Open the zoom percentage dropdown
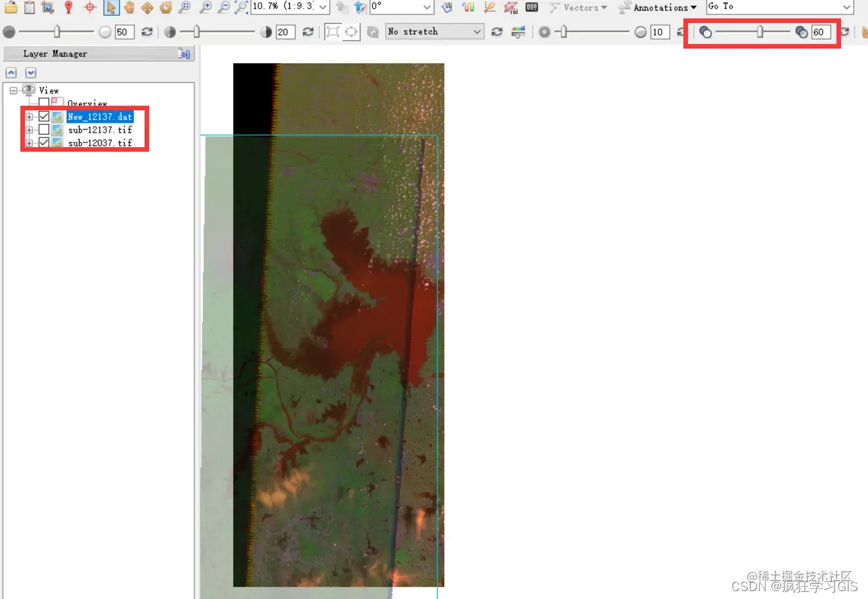868x599 pixels. [323, 7]
